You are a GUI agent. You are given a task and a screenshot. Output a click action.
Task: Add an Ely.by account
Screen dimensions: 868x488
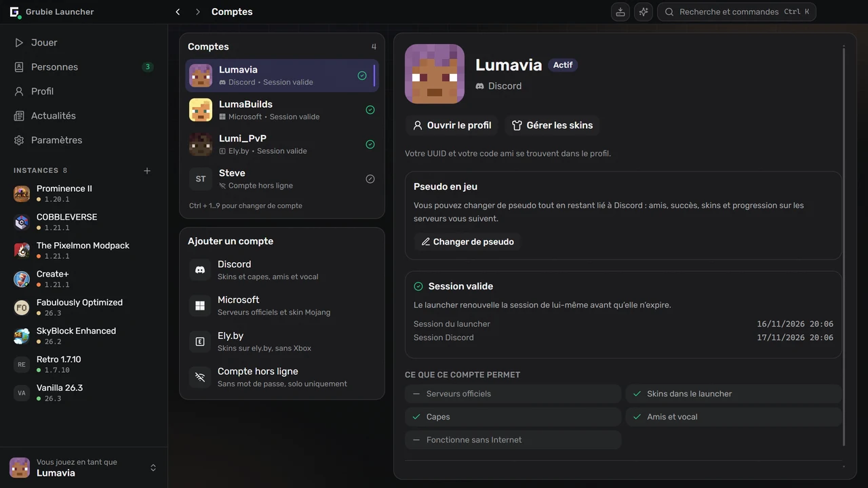(x=281, y=342)
